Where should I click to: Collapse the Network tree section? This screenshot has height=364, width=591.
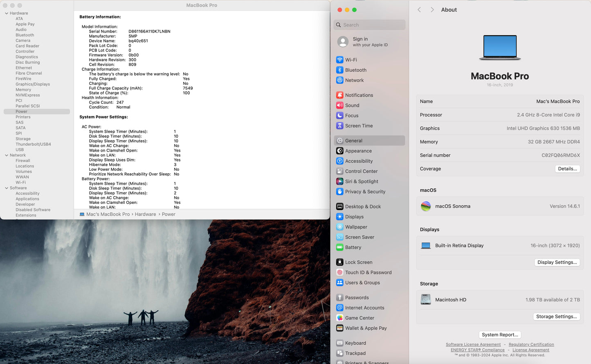click(x=7, y=155)
